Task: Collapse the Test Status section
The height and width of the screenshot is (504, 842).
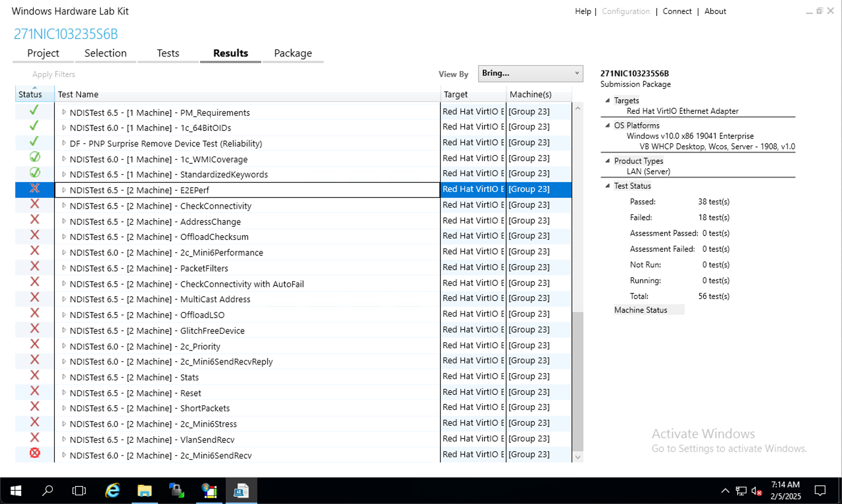Action: (x=607, y=186)
